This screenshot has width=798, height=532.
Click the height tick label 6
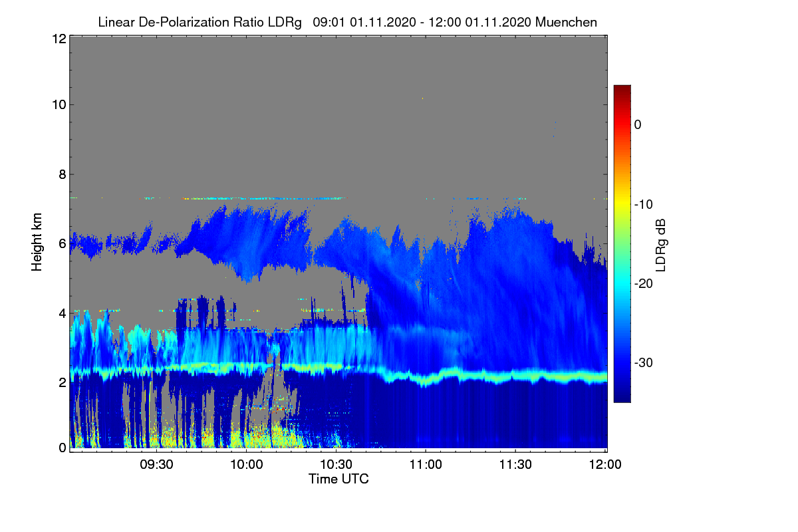tap(62, 244)
